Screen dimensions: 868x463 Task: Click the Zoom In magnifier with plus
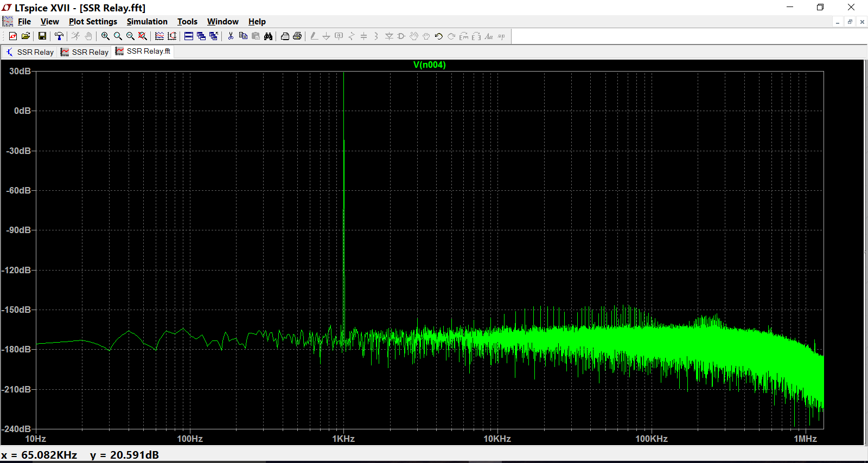105,36
